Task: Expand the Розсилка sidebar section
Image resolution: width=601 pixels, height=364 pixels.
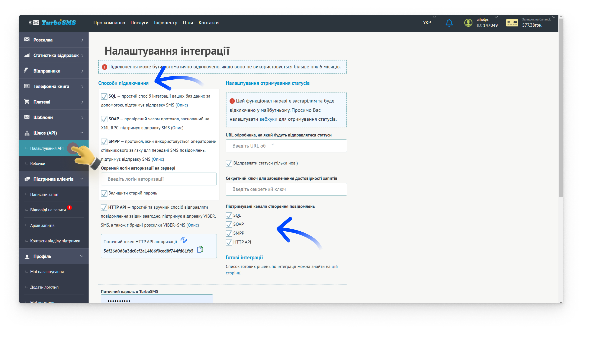Action: (82, 40)
